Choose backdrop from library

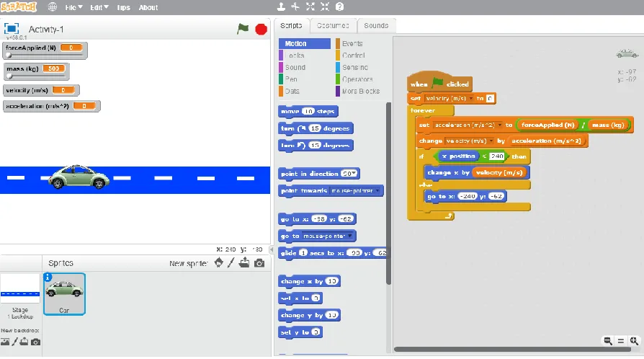click(x=5, y=341)
